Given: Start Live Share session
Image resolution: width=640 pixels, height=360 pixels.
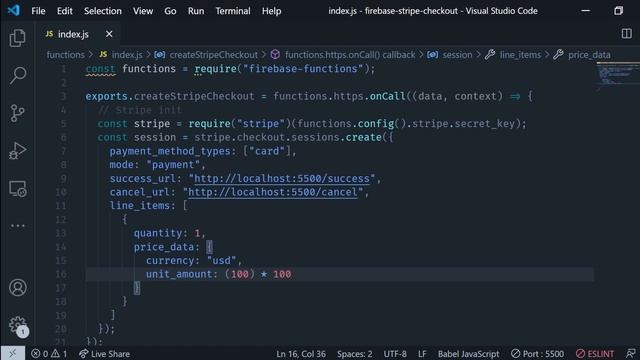Looking at the screenshot, I should (x=104, y=354).
